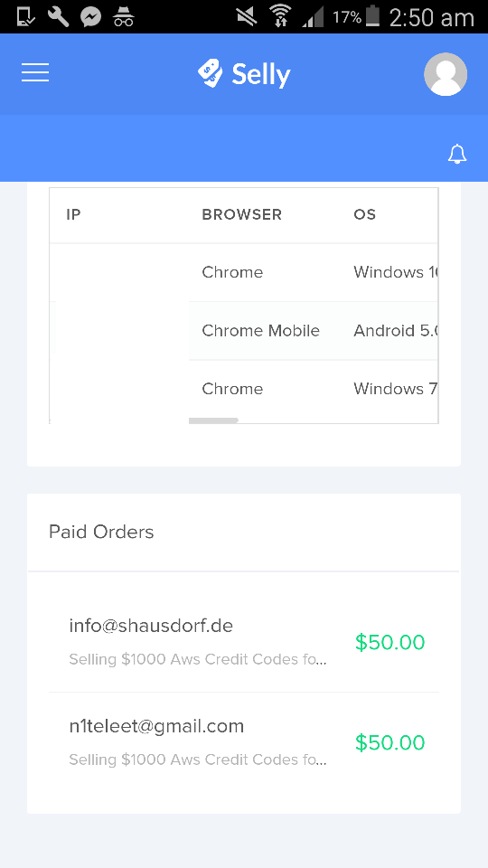The width and height of the screenshot is (488, 868).
Task: Tap the battery indicator icon
Action: (x=373, y=16)
